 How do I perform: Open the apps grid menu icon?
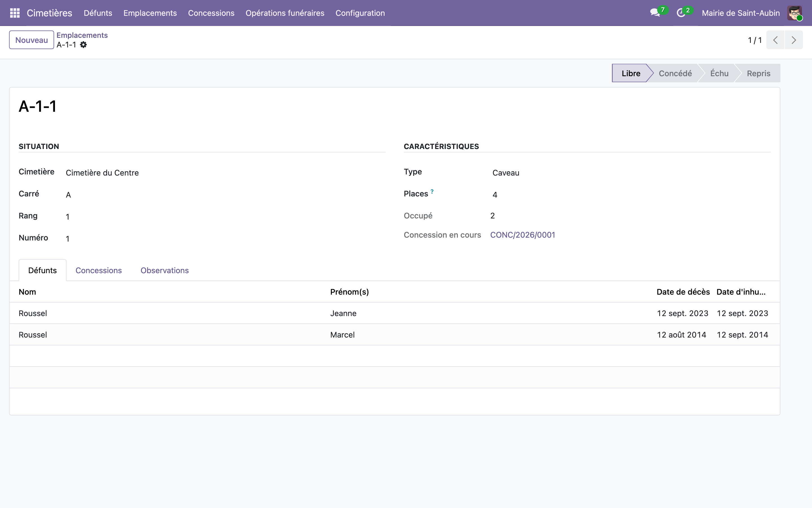tap(15, 13)
